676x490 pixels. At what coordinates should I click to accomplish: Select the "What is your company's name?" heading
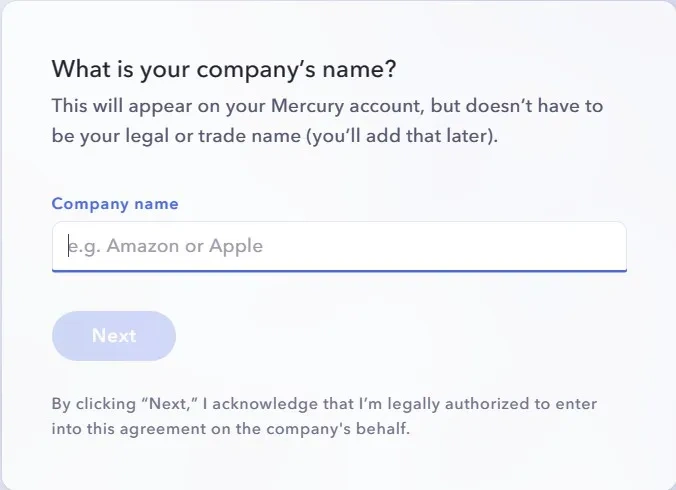pos(224,70)
